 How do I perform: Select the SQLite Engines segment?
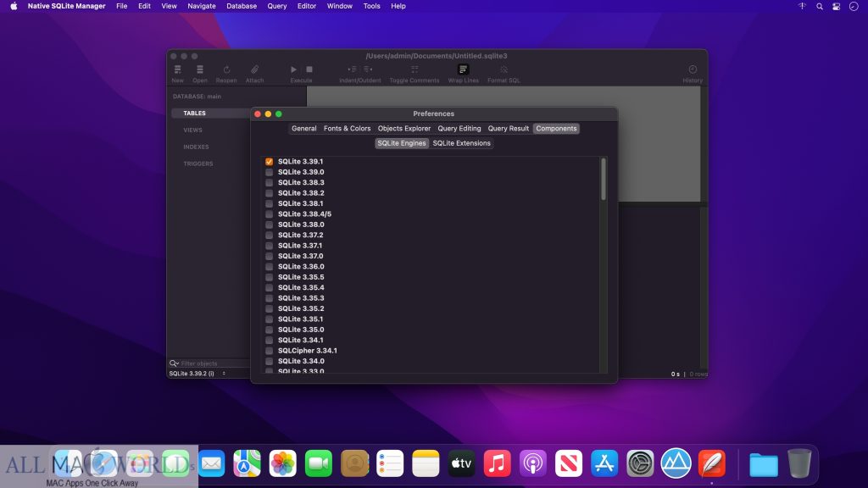tap(401, 143)
